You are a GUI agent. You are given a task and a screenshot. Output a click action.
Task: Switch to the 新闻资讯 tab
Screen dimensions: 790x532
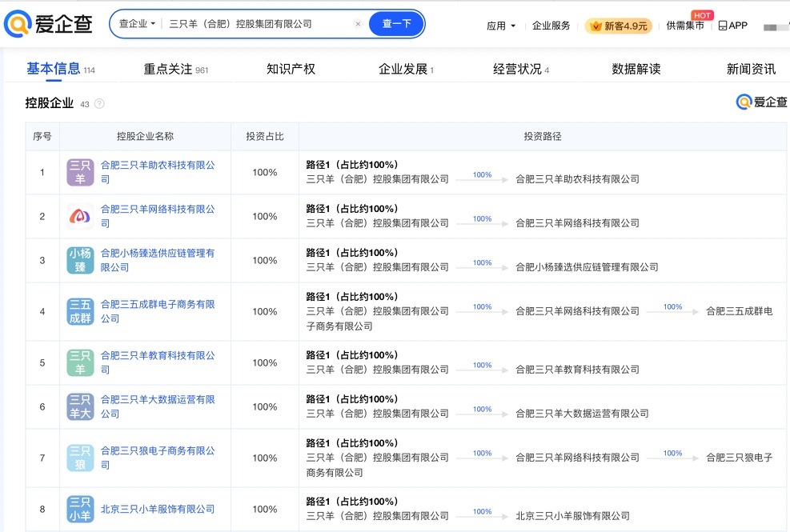click(x=751, y=69)
